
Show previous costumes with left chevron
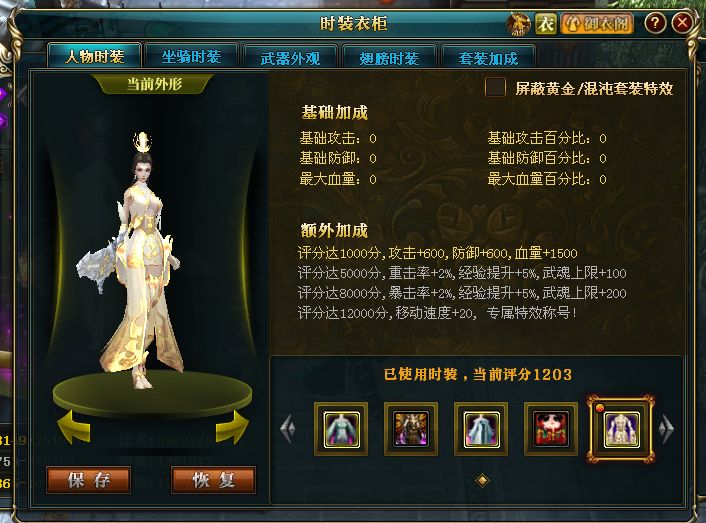click(288, 428)
